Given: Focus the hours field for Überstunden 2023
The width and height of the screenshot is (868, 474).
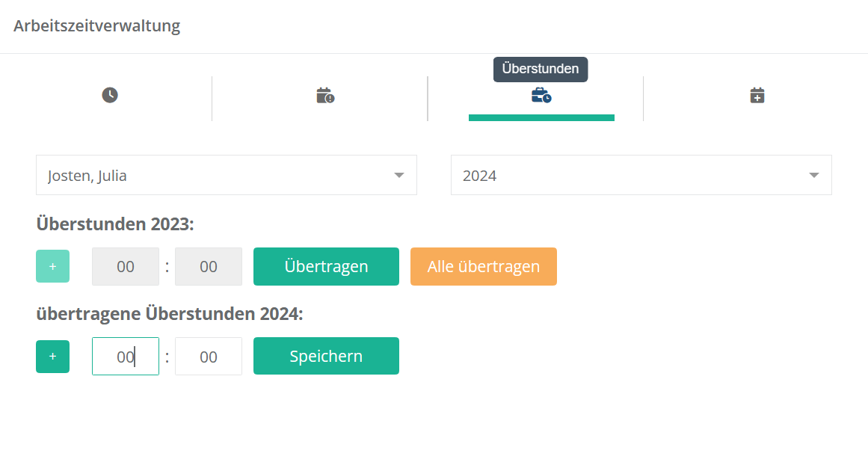Looking at the screenshot, I should [x=126, y=267].
